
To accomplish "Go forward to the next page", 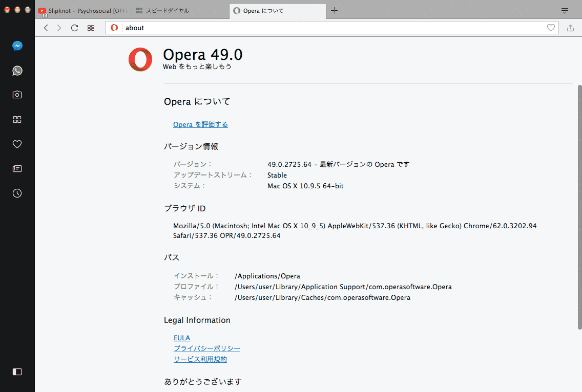I will click(59, 28).
